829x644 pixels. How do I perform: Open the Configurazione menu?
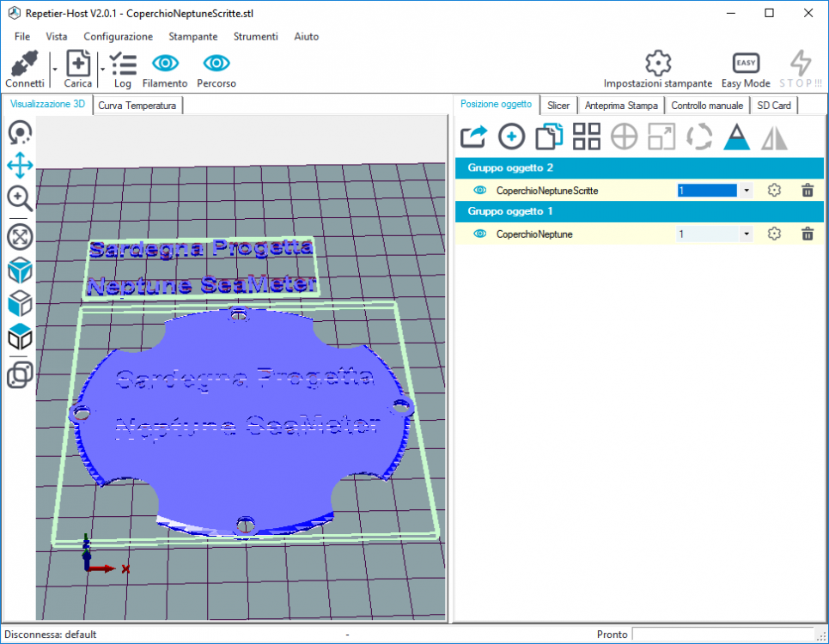(118, 37)
